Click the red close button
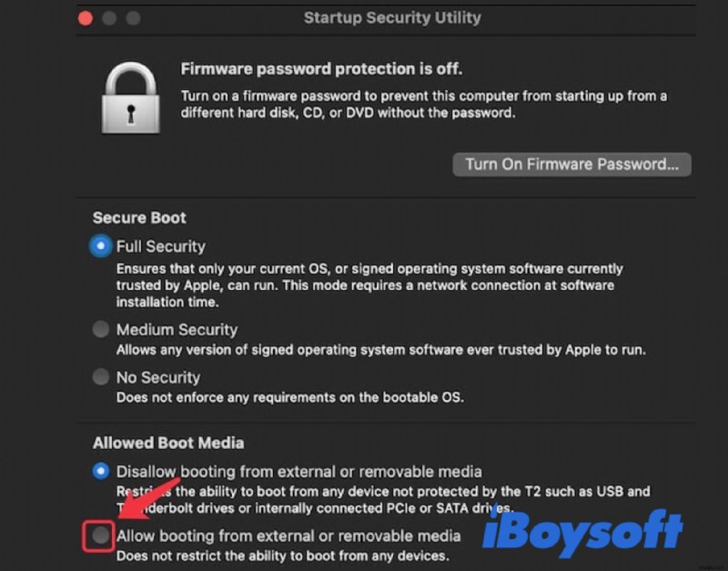Viewport: 728px width, 571px height. point(86,17)
